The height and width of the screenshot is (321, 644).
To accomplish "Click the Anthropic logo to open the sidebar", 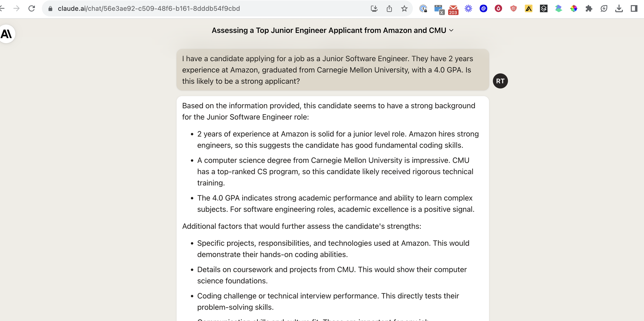I will point(7,34).
